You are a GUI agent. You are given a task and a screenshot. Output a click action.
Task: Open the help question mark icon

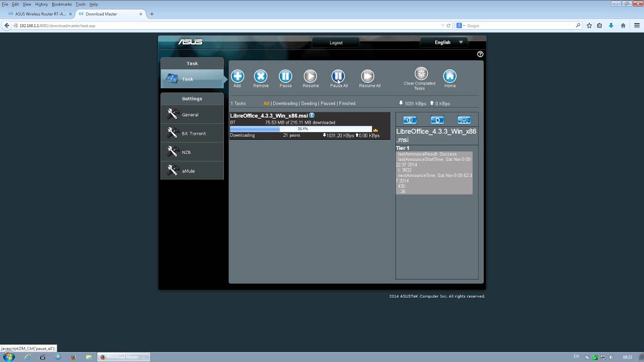(480, 54)
